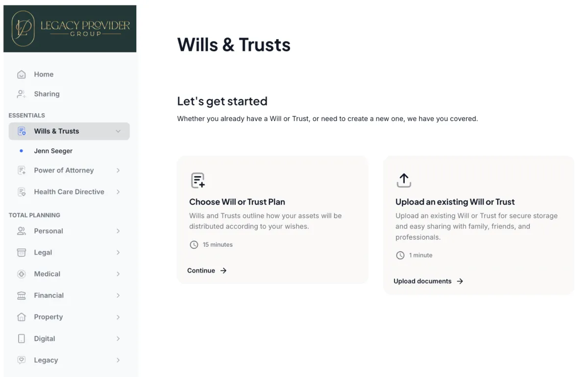Click the Power of Attorney document icon
The height and width of the screenshot is (377, 588).
[x=22, y=170]
